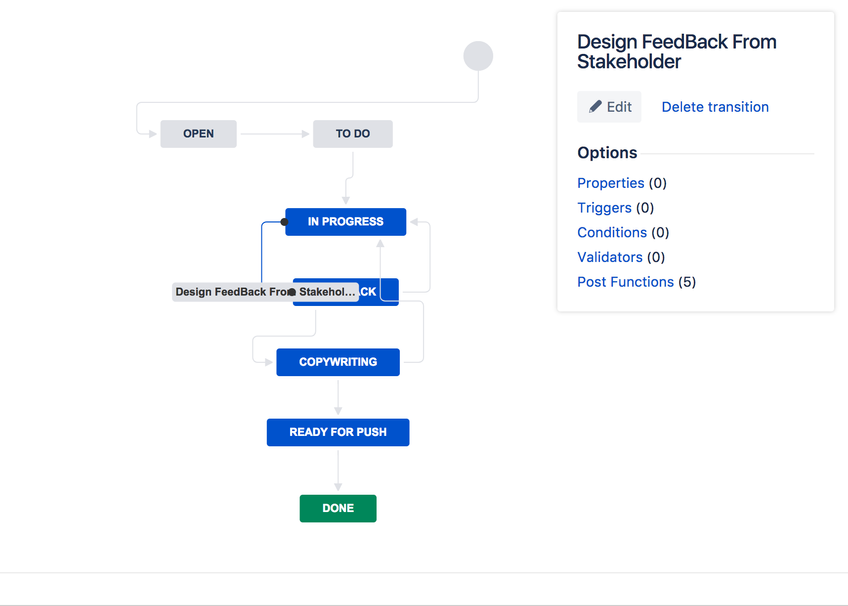Select the TO DO status node
This screenshot has height=606, width=848.
pos(353,134)
